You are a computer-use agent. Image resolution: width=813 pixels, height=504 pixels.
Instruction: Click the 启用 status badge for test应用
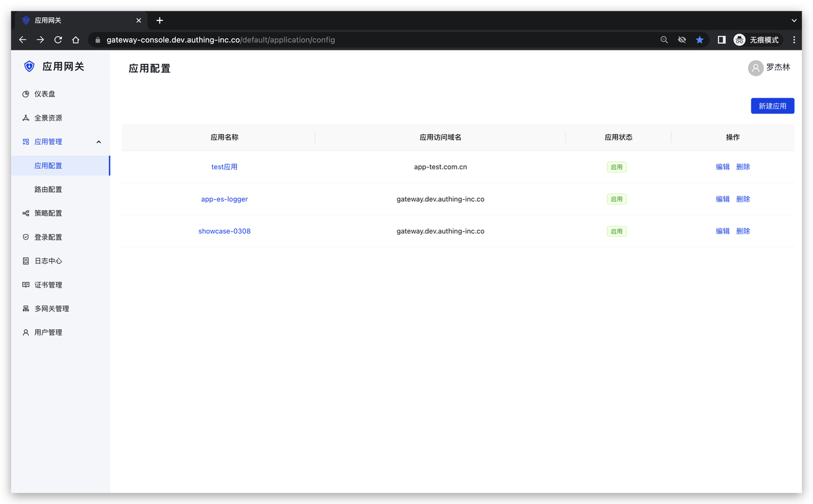pos(616,166)
